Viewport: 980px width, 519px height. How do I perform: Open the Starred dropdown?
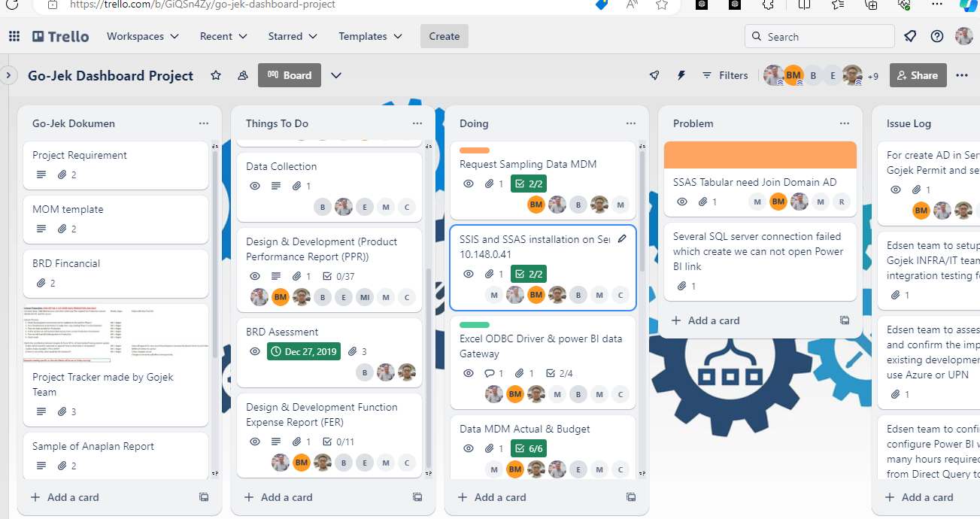click(293, 36)
